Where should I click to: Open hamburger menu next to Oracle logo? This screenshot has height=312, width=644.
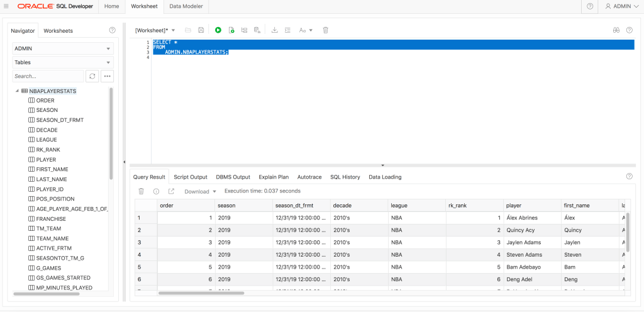coord(6,6)
